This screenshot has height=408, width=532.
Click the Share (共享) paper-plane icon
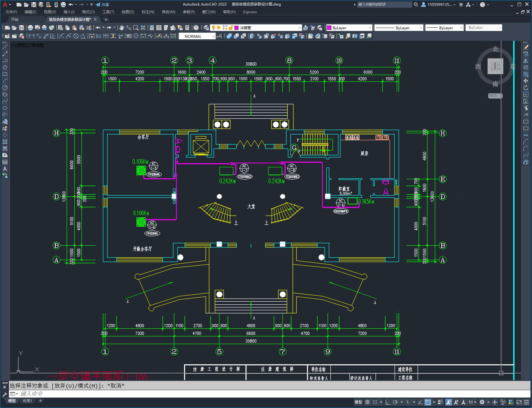click(x=98, y=5)
